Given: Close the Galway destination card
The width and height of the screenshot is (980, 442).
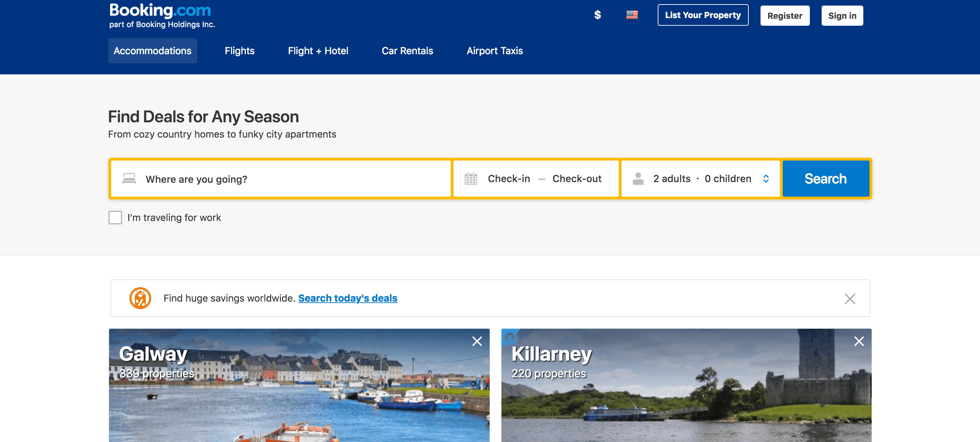Looking at the screenshot, I should point(477,341).
